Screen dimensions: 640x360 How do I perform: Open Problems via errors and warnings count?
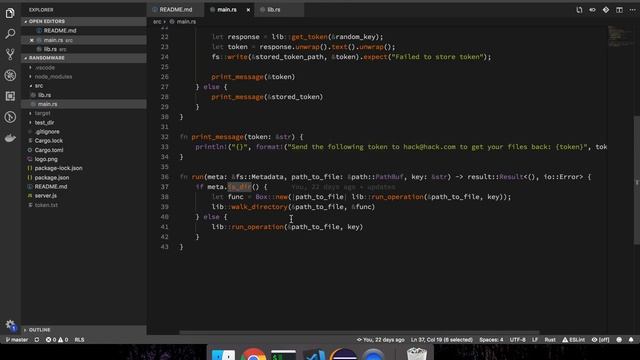[57, 340]
